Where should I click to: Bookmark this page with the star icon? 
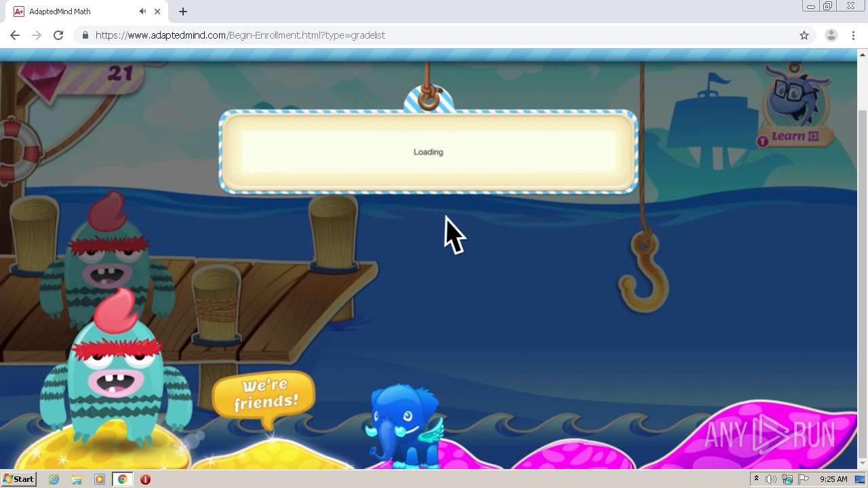click(x=804, y=35)
